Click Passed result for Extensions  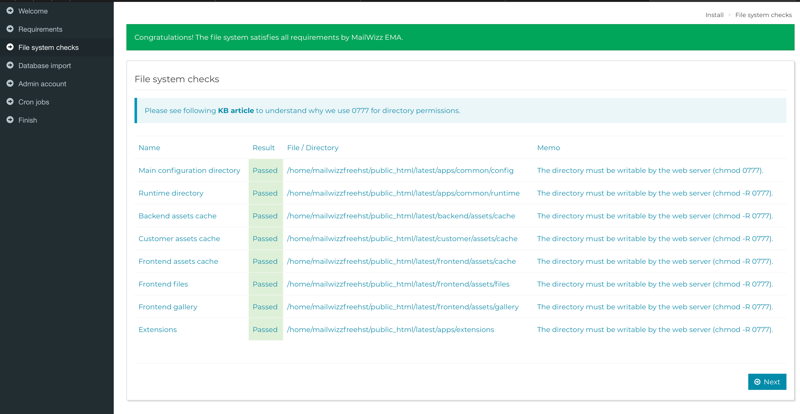tap(265, 329)
